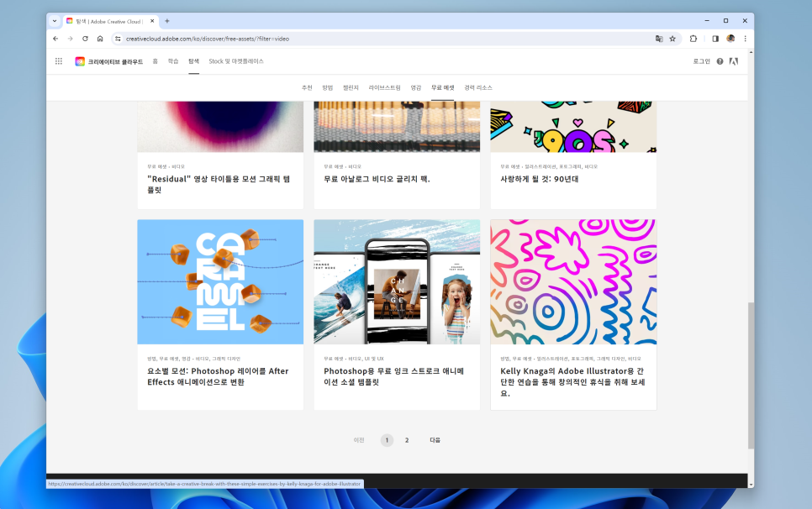
Task: Open a new browser tab with plus
Action: click(166, 21)
